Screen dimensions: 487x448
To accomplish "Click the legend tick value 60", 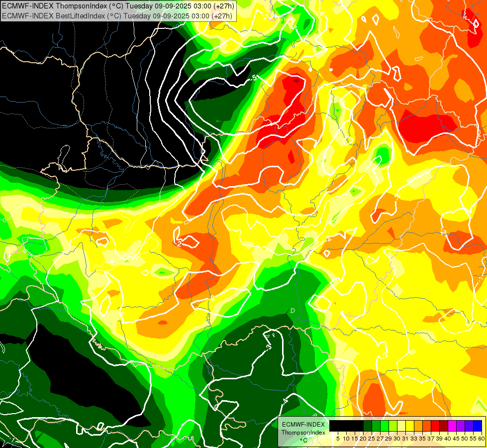I will point(482,439).
